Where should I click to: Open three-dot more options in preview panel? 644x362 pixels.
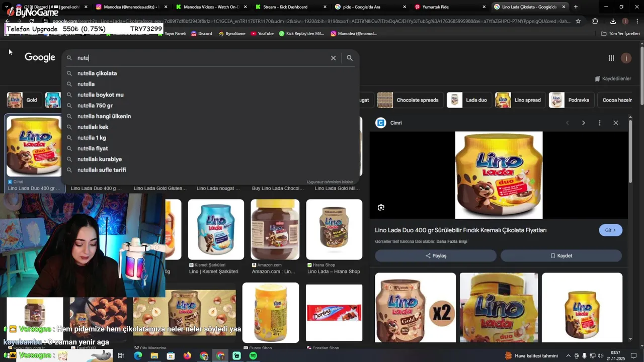coord(599,123)
